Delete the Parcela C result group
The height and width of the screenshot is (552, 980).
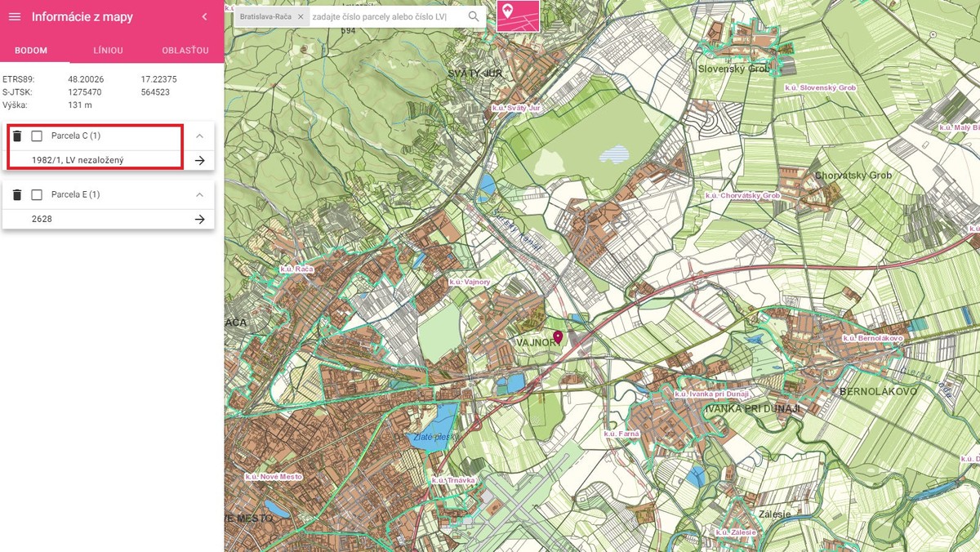click(x=17, y=136)
